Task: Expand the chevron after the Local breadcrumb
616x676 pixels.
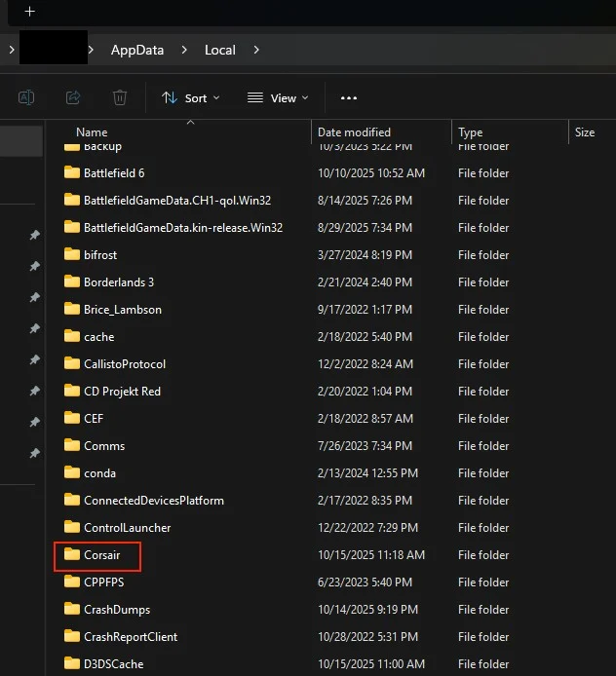Action: click(256, 50)
